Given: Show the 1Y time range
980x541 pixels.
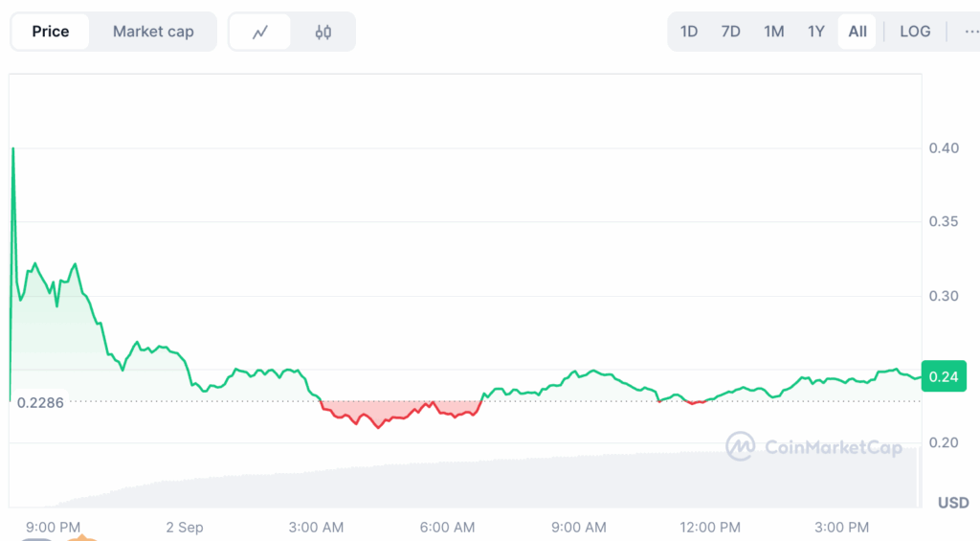Looking at the screenshot, I should (815, 32).
